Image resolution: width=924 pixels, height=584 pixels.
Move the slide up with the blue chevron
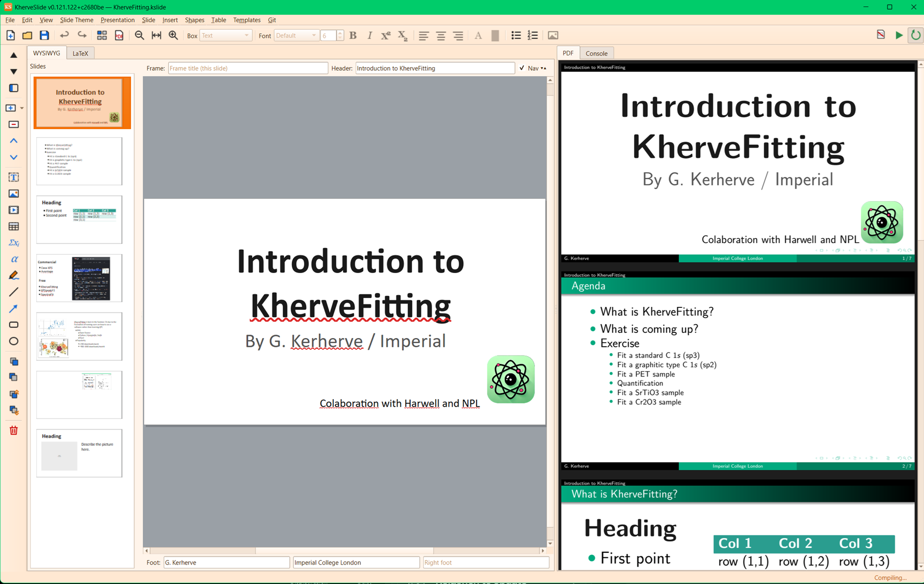point(14,141)
